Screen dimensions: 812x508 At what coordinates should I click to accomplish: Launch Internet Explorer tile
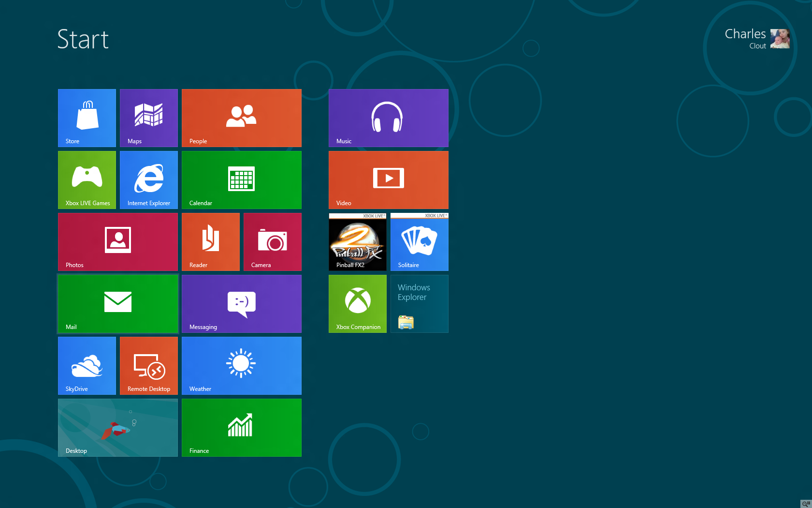pyautogui.click(x=149, y=180)
